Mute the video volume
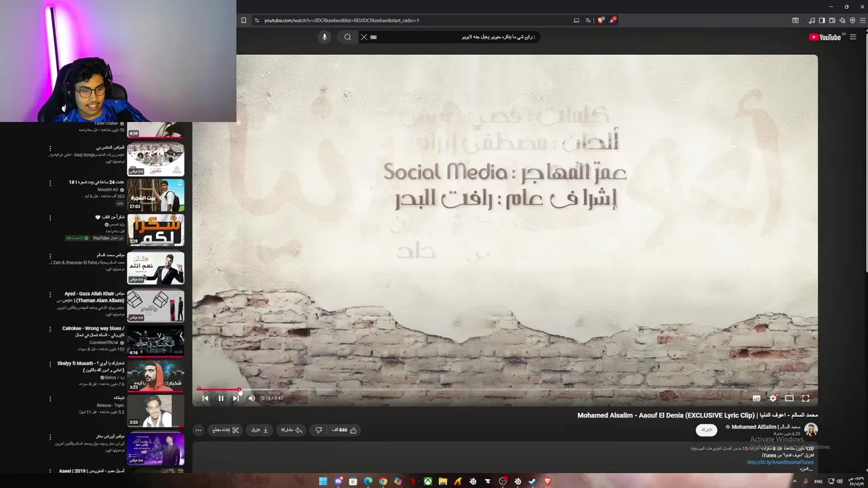Viewport: 868px width, 488px height. tap(252, 399)
